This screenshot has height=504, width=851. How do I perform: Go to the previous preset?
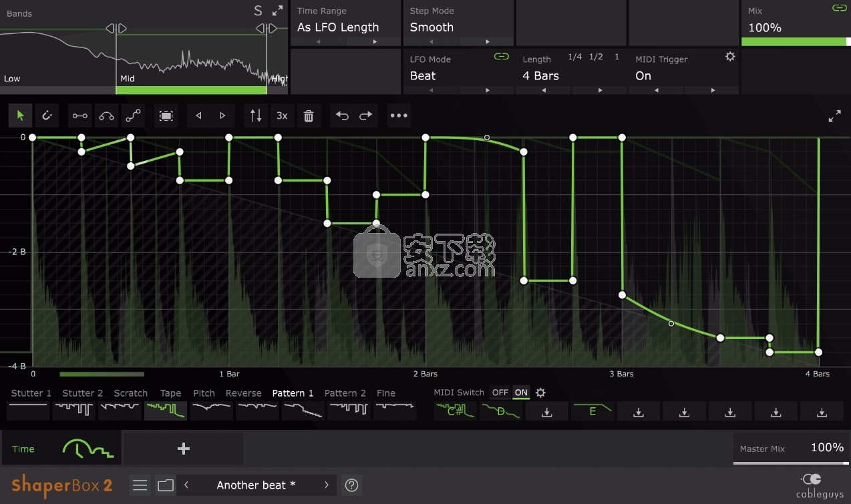pos(186,485)
